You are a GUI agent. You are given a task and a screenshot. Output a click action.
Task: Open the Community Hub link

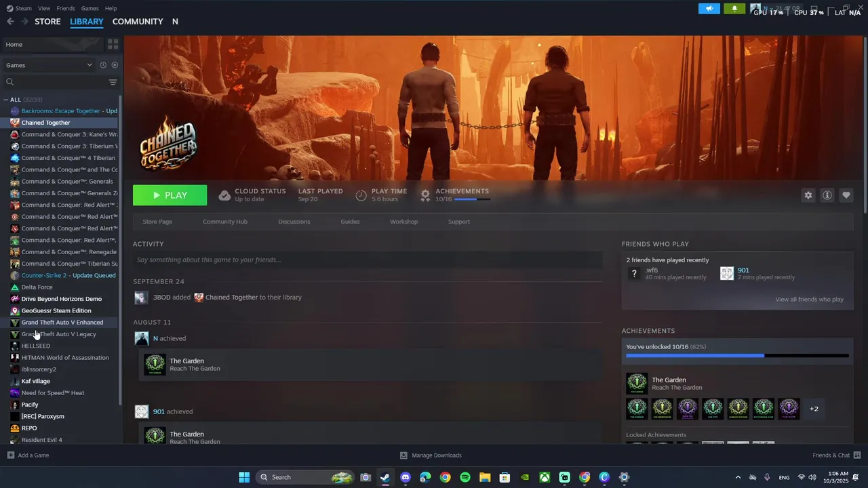tap(225, 222)
